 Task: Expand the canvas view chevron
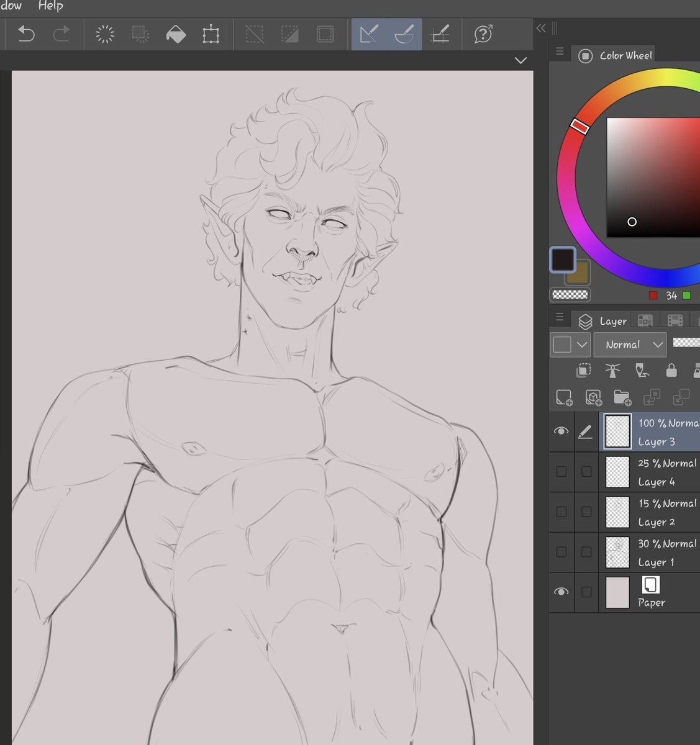point(520,60)
